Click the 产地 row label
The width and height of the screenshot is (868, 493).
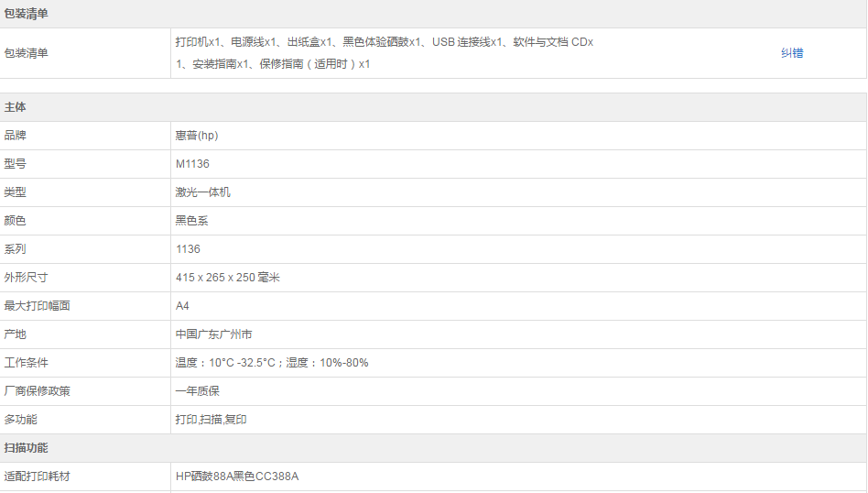coord(15,334)
